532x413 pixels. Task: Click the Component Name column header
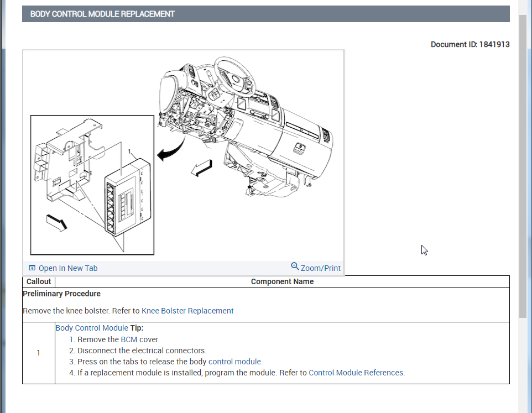point(282,282)
